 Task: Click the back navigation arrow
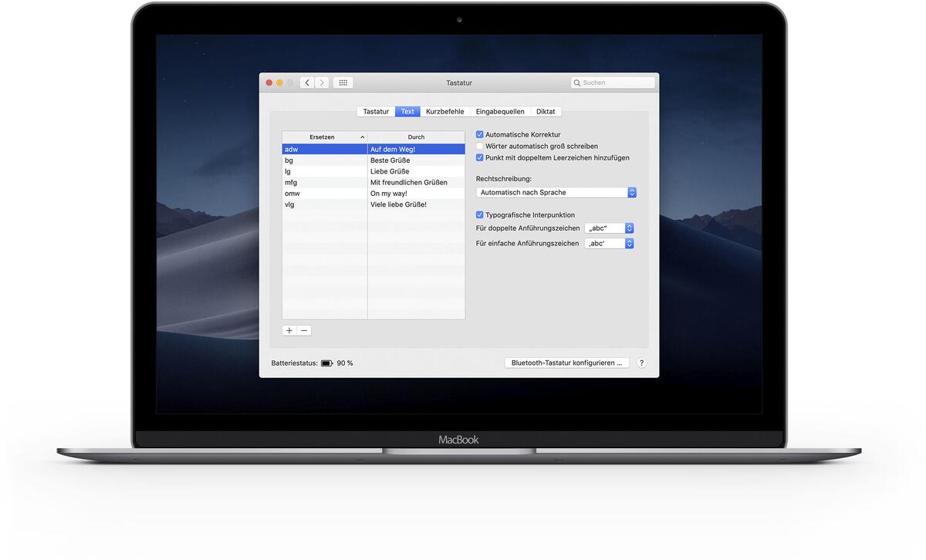point(306,82)
